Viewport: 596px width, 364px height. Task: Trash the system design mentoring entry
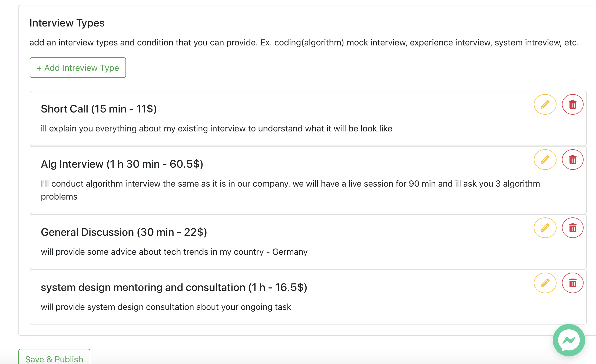point(572,283)
